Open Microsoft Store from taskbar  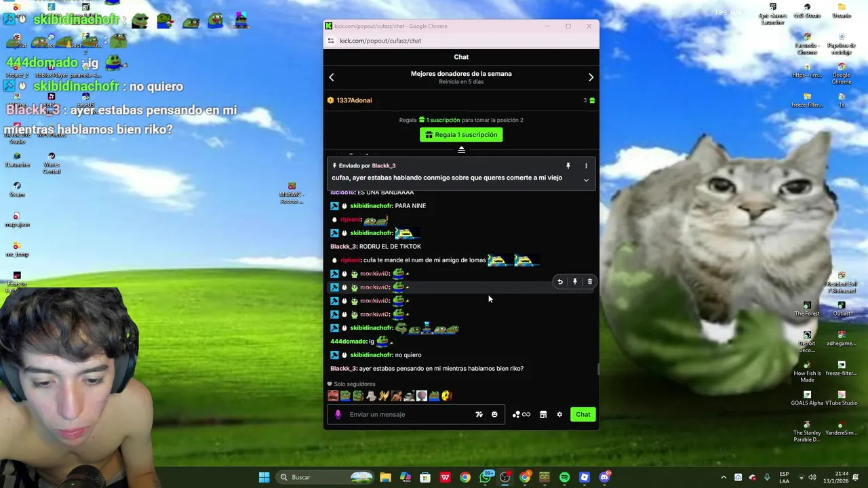[425, 477]
